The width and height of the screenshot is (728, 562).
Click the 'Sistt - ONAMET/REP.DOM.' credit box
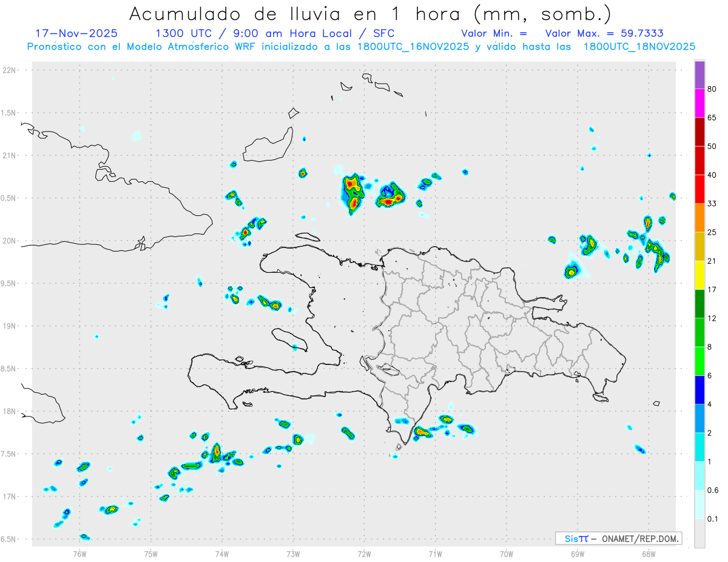point(618,538)
